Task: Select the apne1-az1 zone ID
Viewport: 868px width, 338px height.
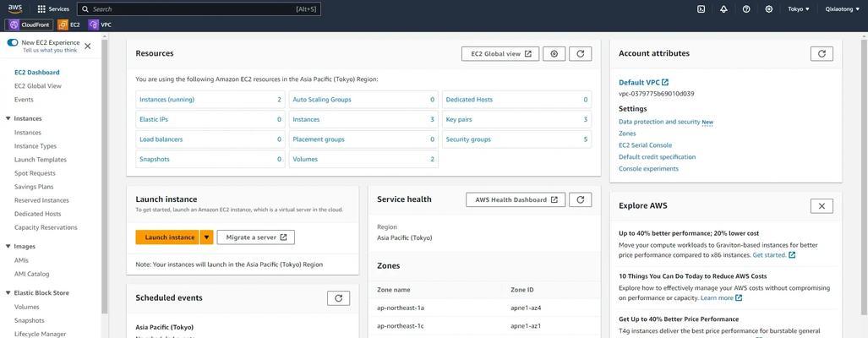Action: pos(526,326)
